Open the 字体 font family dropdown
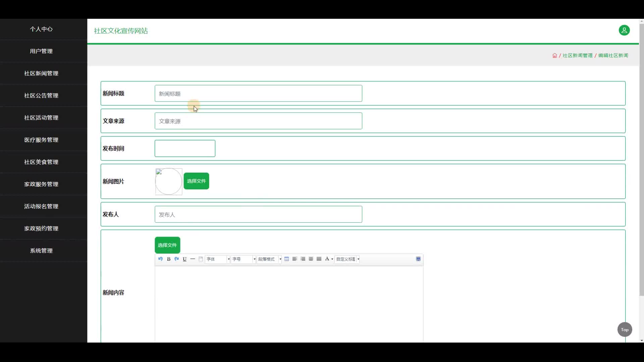 pos(217,259)
